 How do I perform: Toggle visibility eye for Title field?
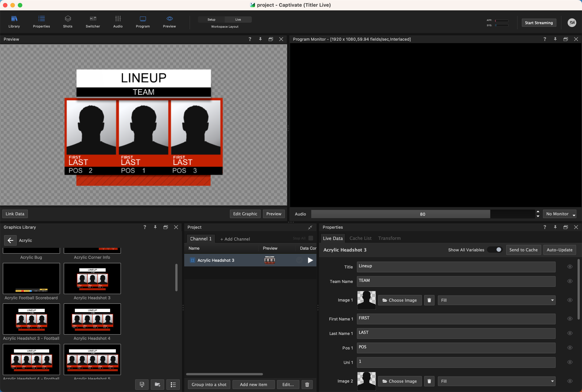click(x=570, y=267)
